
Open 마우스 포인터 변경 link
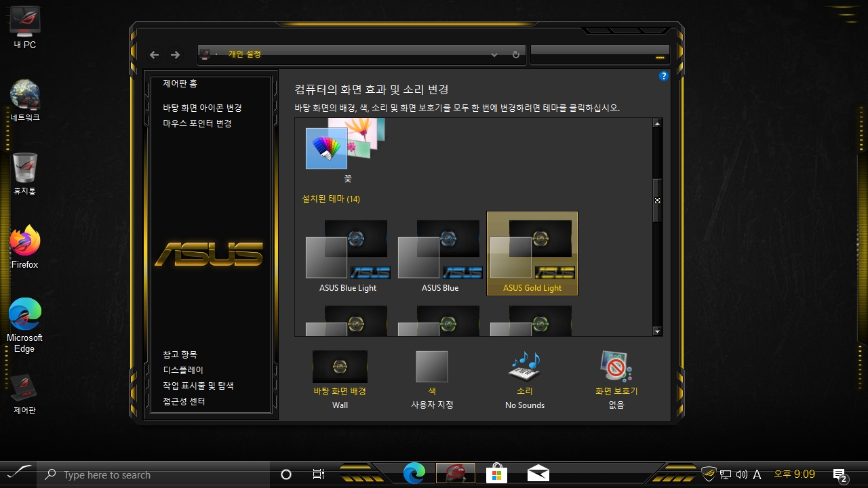197,123
